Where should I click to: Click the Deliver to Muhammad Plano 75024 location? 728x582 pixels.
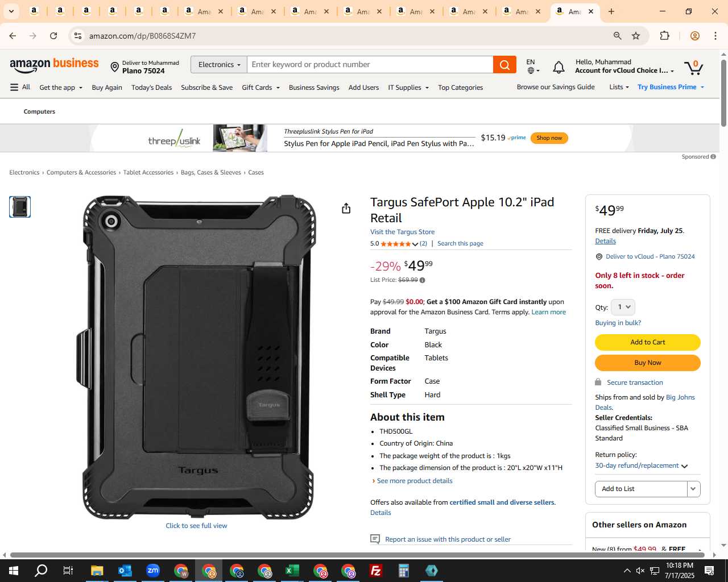(x=144, y=67)
